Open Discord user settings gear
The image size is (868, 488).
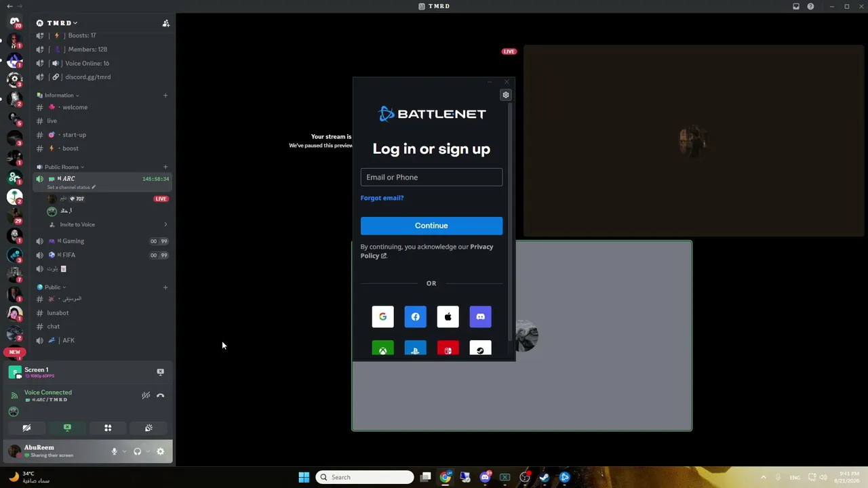161,451
